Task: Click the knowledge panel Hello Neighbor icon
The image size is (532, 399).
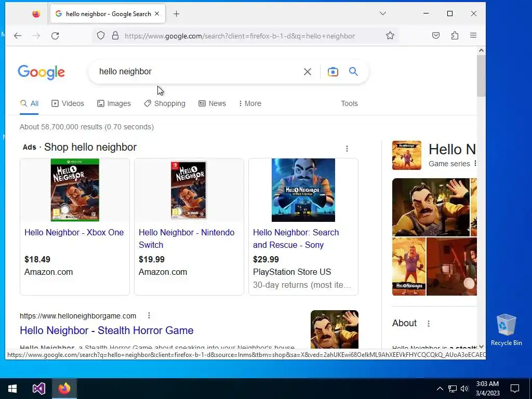Action: 407,155
